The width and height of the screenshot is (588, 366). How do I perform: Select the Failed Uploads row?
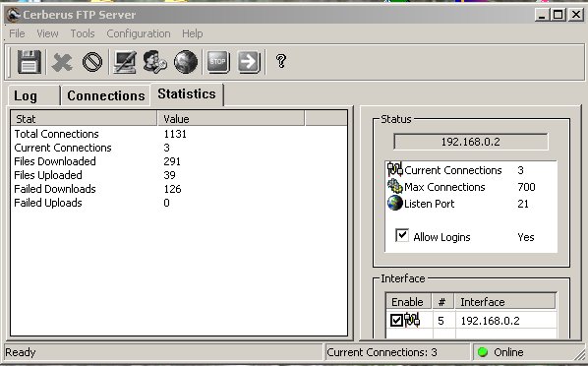click(179, 203)
